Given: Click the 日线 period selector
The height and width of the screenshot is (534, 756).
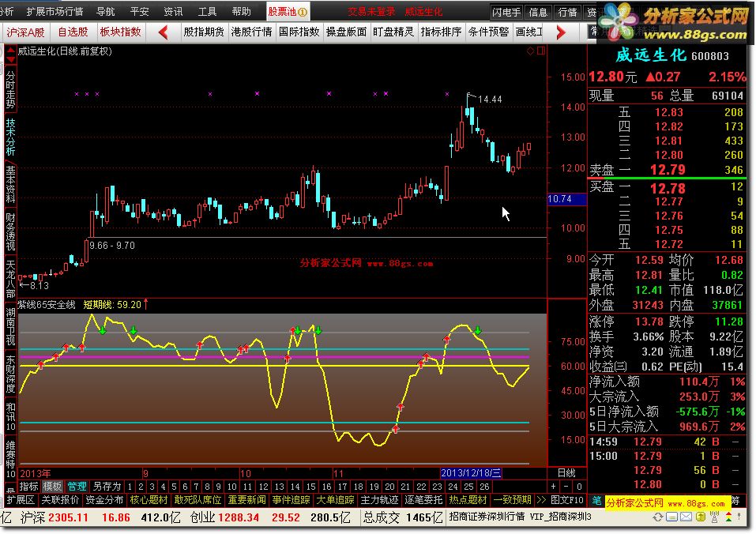Looking at the screenshot, I should click(566, 473).
